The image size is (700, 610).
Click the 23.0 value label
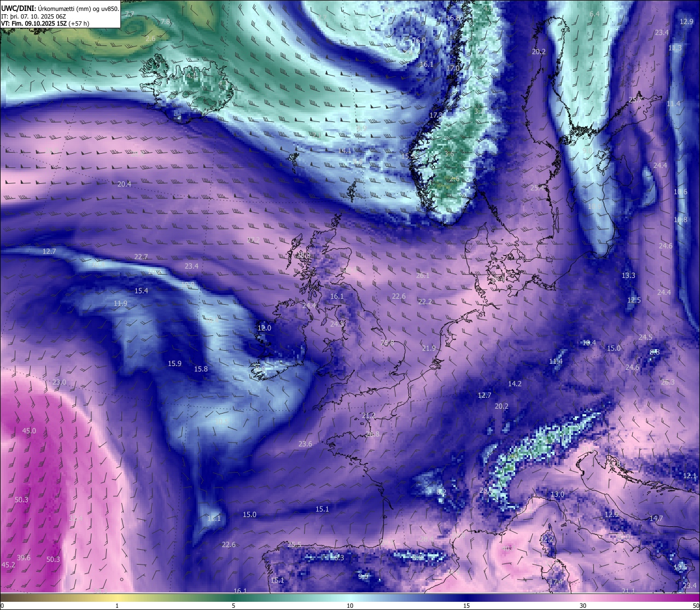tap(59, 382)
